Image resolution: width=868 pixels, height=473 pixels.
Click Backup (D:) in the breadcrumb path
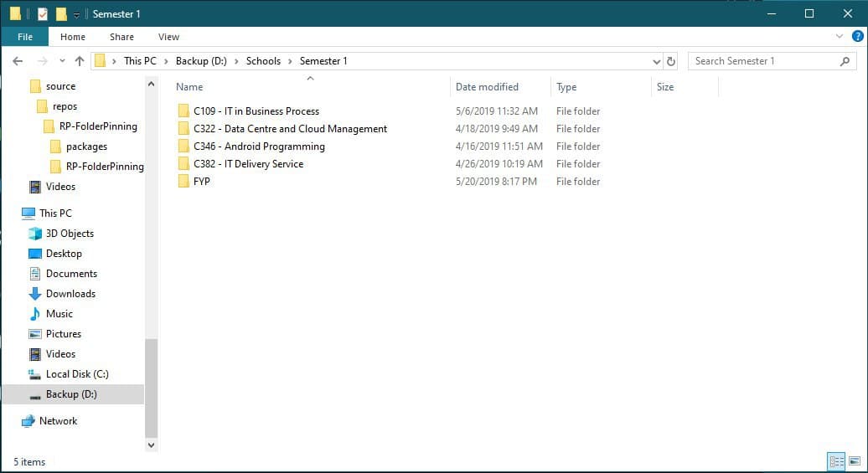coord(201,61)
